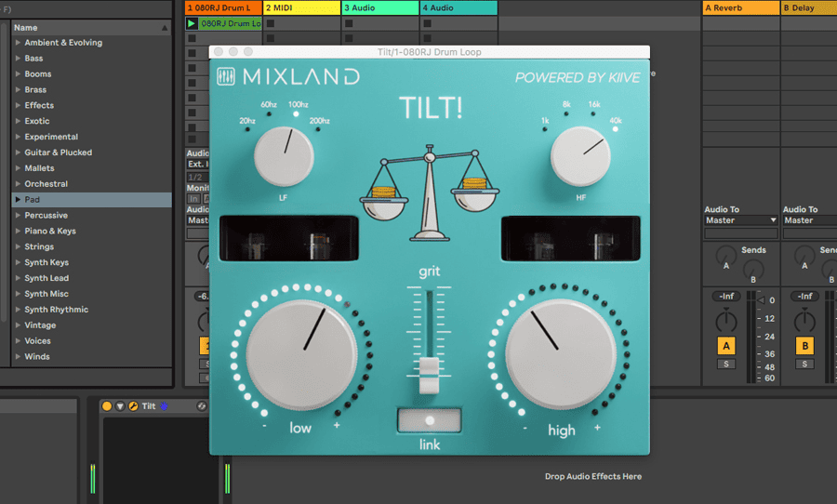Select the 20hz LF frequency dot
The width and height of the screenshot is (837, 504).
(x=247, y=129)
